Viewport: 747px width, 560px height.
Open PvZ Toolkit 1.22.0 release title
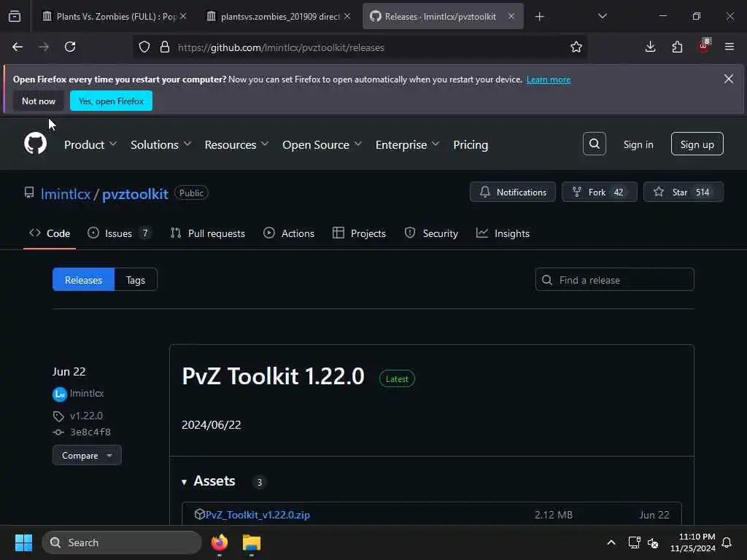point(273,376)
